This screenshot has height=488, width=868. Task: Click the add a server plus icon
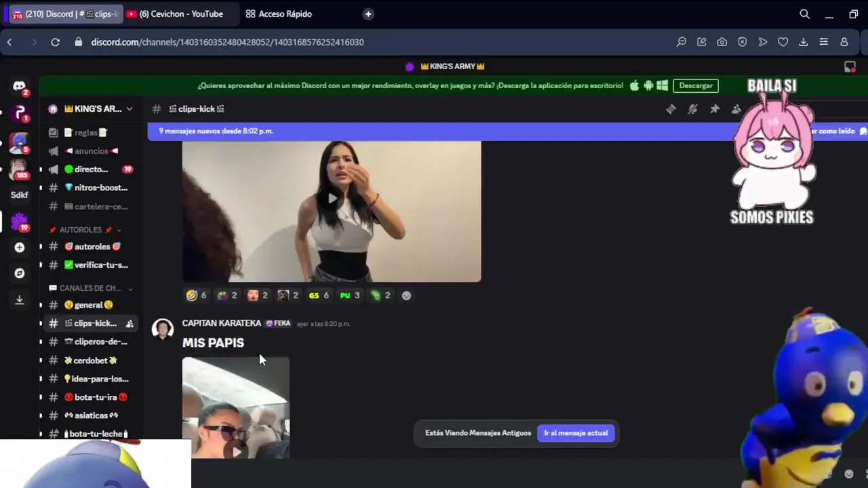(x=20, y=247)
